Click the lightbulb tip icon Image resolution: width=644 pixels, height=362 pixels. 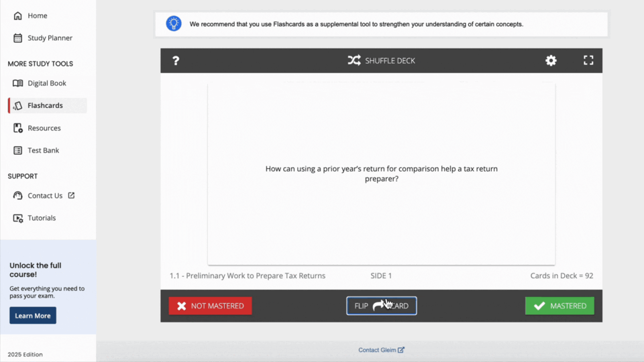tap(174, 24)
